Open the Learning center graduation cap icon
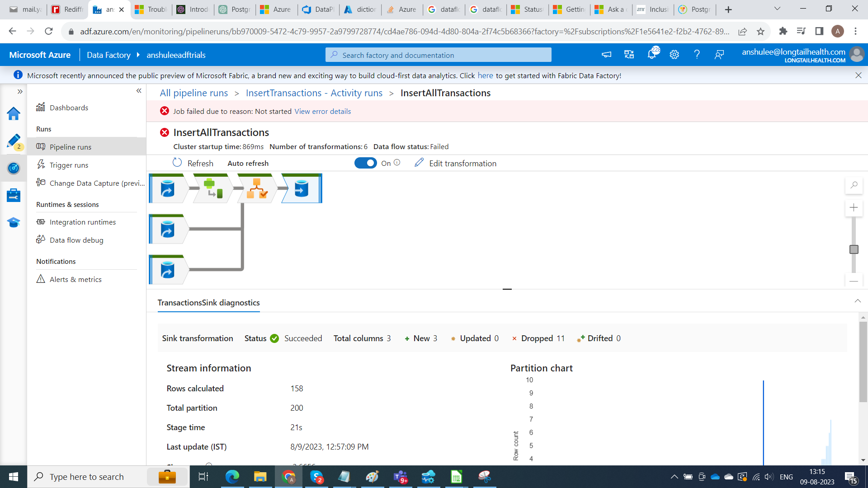The width and height of the screenshot is (868, 488). pos(14,222)
